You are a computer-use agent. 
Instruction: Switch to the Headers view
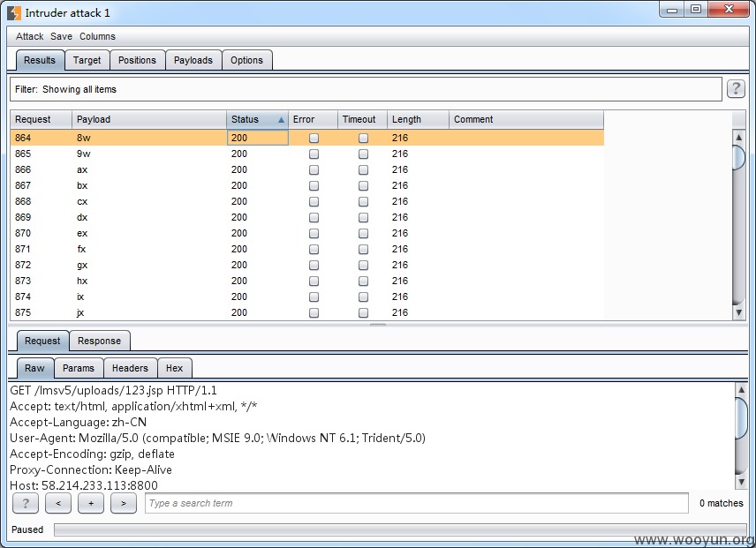pyautogui.click(x=130, y=368)
